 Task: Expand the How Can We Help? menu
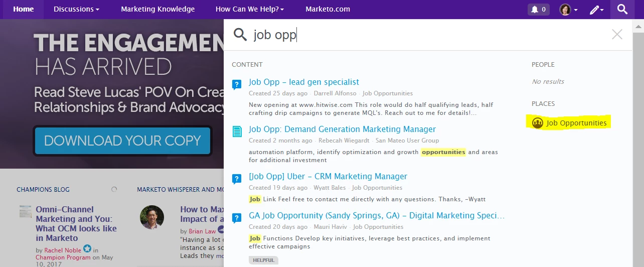[250, 9]
